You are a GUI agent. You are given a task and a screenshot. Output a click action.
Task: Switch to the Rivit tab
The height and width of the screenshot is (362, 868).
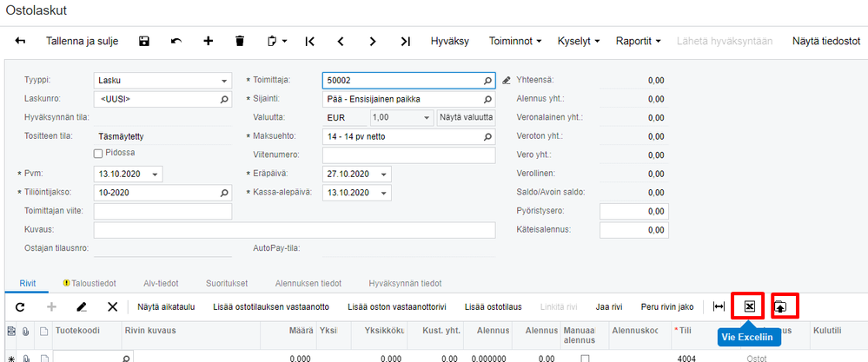(26, 284)
